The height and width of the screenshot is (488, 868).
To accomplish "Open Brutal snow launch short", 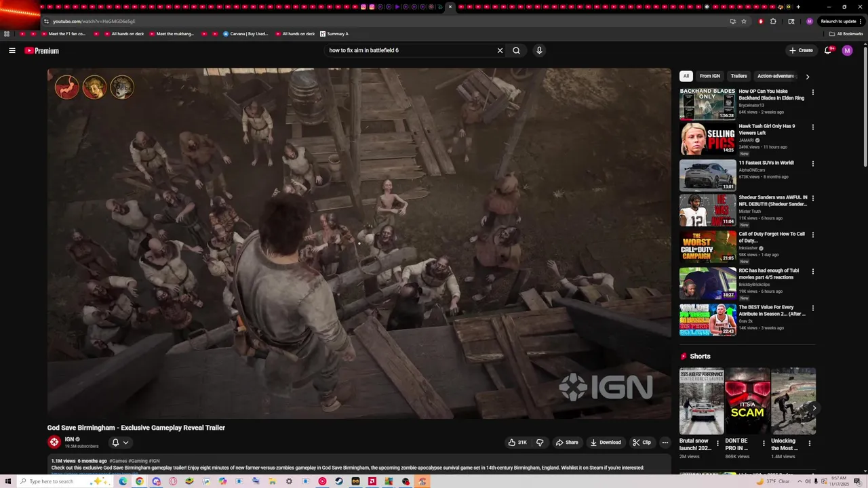I will [702, 401].
